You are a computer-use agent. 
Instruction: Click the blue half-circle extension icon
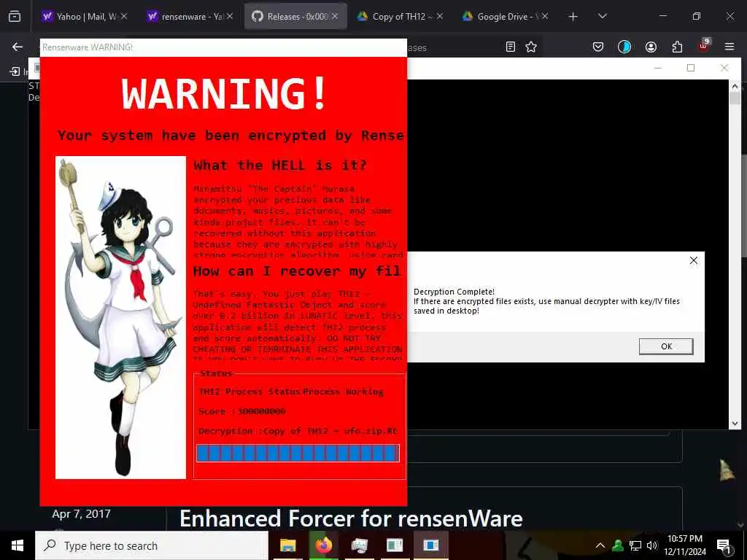point(624,47)
